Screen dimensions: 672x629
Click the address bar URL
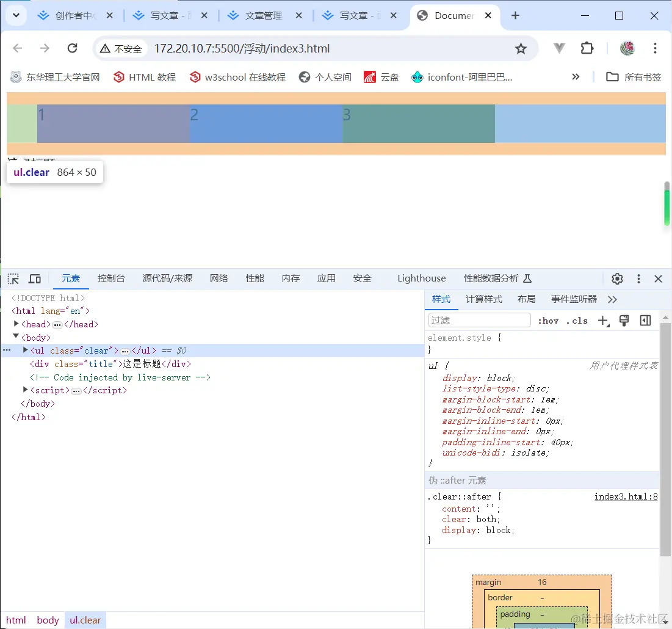click(x=242, y=48)
